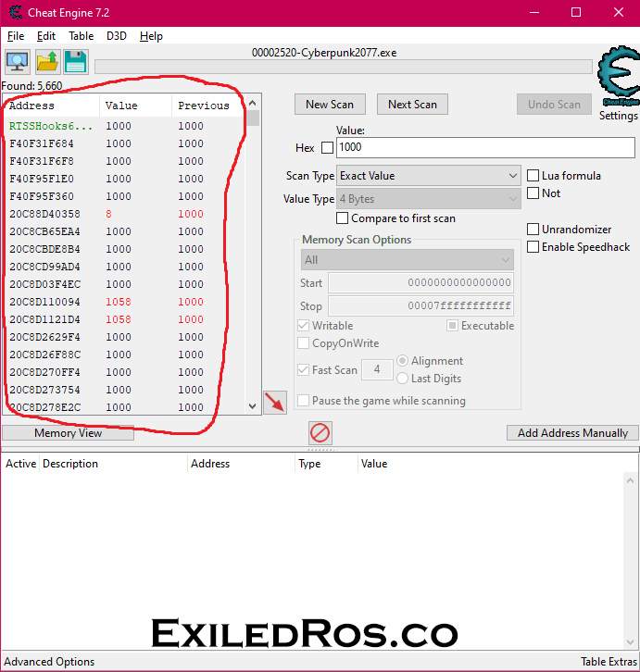Open the Scan Type dropdown
This screenshot has width=640, height=672.
tap(429, 176)
